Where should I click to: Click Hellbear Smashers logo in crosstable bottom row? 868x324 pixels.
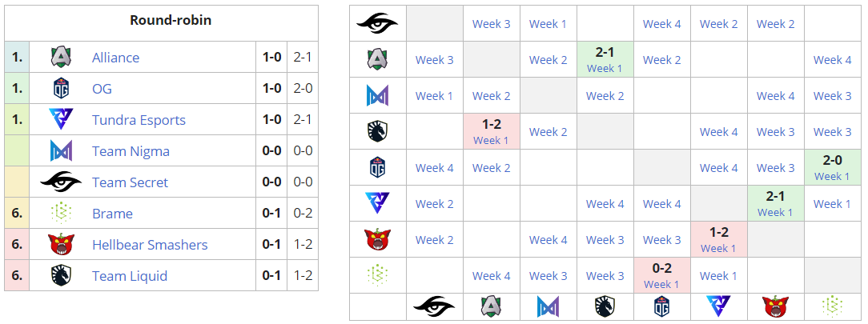coord(775,306)
